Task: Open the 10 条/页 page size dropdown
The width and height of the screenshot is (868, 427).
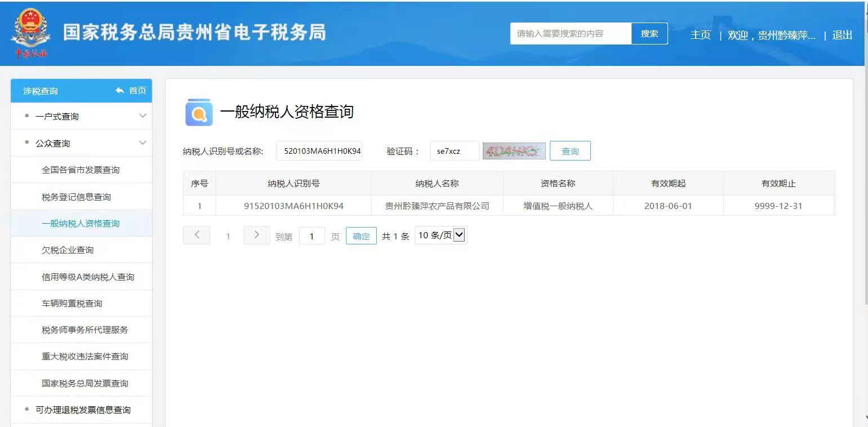Action: pos(440,235)
